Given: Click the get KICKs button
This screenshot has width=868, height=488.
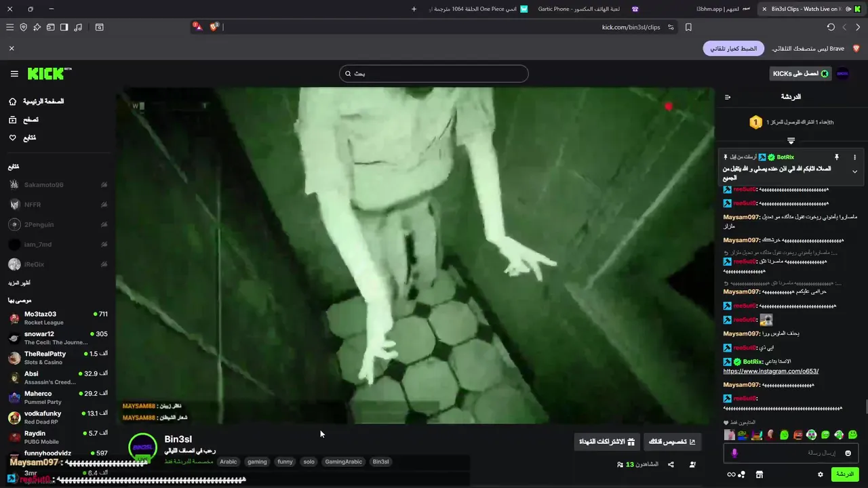Looking at the screenshot, I should click(x=800, y=73).
